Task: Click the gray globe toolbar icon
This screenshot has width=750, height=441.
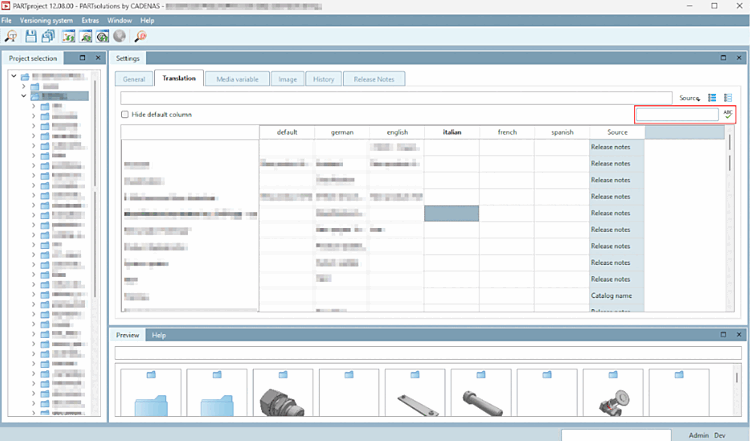Action: click(x=119, y=36)
